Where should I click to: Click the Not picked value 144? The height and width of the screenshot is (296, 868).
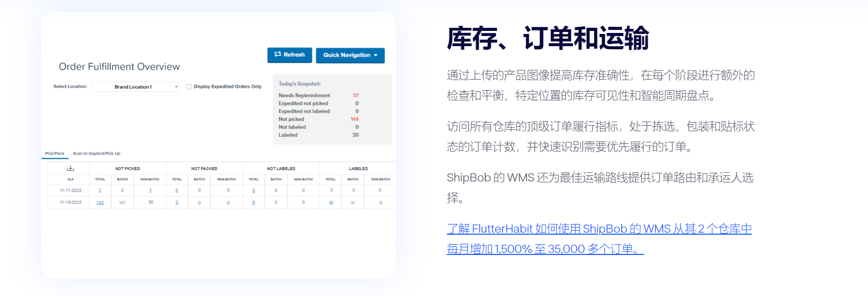coord(354,119)
